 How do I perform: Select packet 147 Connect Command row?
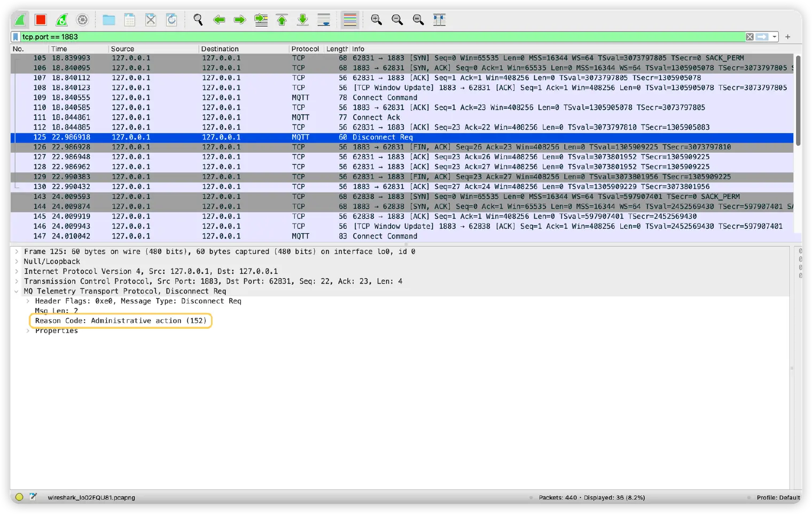(x=402, y=236)
